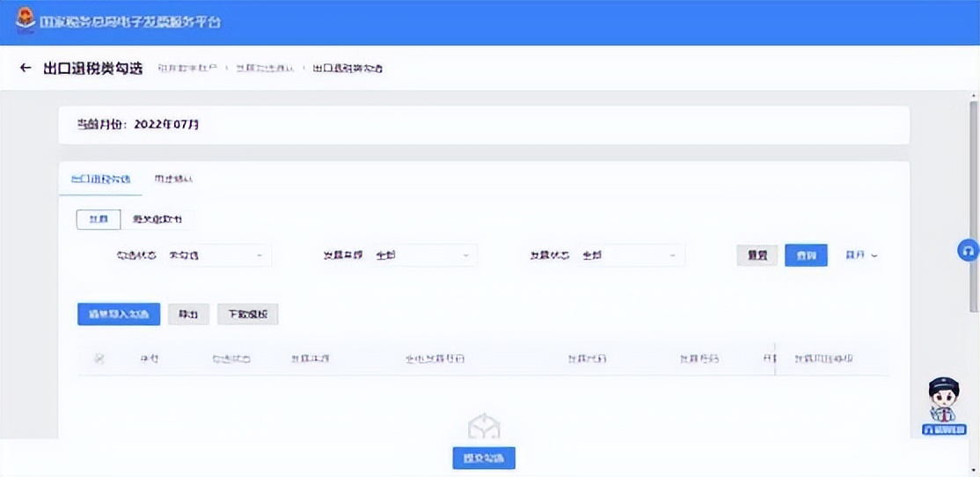The width and height of the screenshot is (980, 477).
Task: Click the 重置 reset button
Action: pos(757,255)
